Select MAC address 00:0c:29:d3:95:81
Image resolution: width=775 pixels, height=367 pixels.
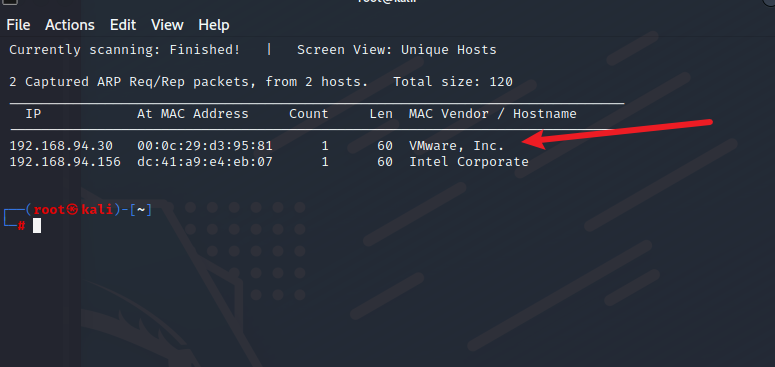pos(205,146)
